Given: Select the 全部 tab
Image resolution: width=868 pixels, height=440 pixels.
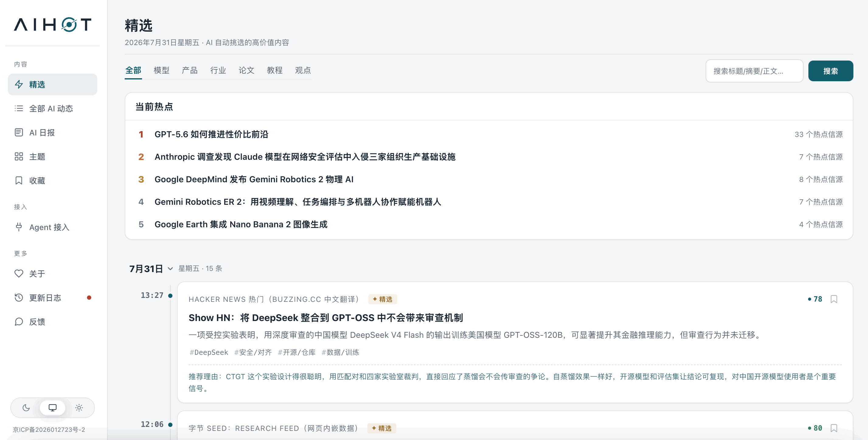Looking at the screenshot, I should [x=133, y=70].
